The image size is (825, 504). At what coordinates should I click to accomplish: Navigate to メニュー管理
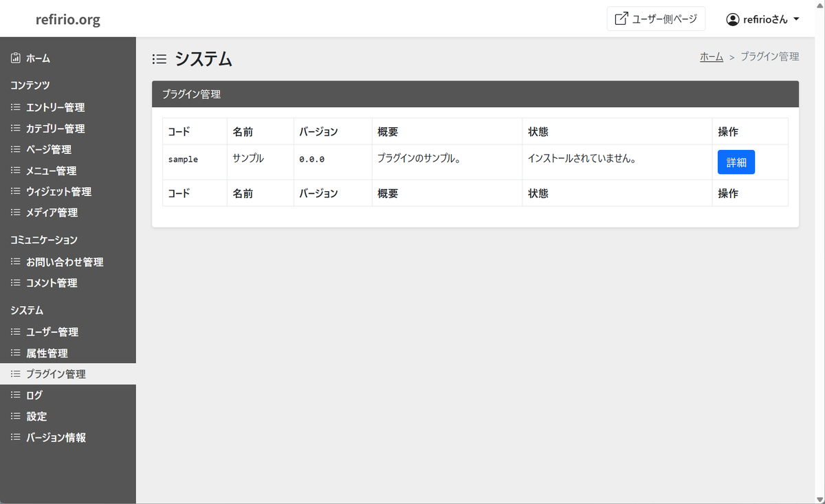tap(68, 171)
